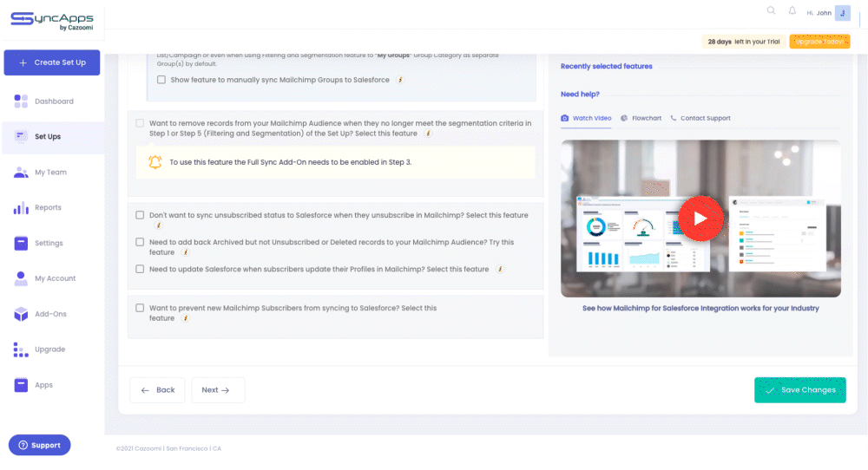Open Apps page from sidebar

tap(43, 385)
